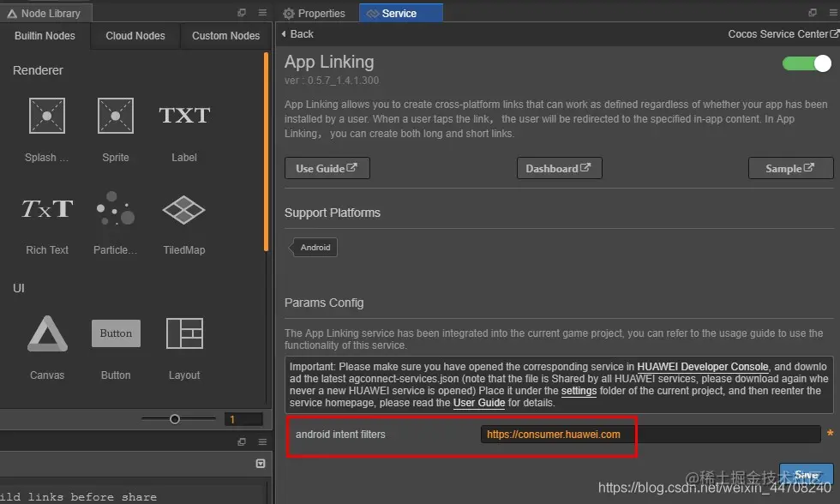The width and height of the screenshot is (840, 504).
Task: Click the UI section heading
Action: [x=19, y=288]
